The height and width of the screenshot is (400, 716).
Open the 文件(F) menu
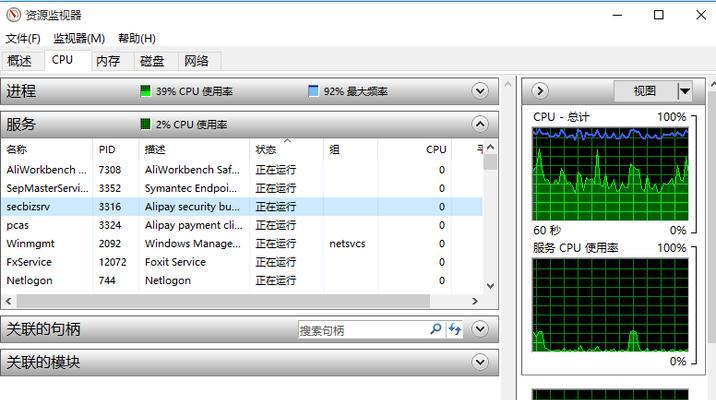click(x=23, y=38)
